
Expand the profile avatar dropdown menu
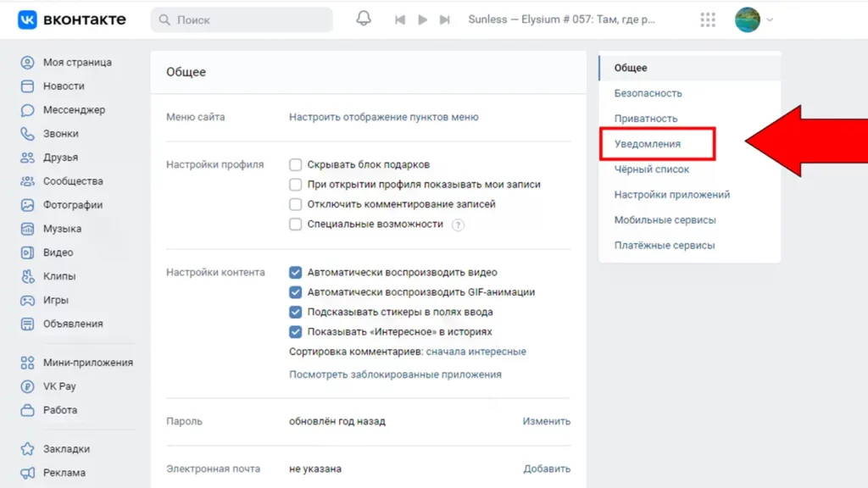pyautogui.click(x=754, y=19)
